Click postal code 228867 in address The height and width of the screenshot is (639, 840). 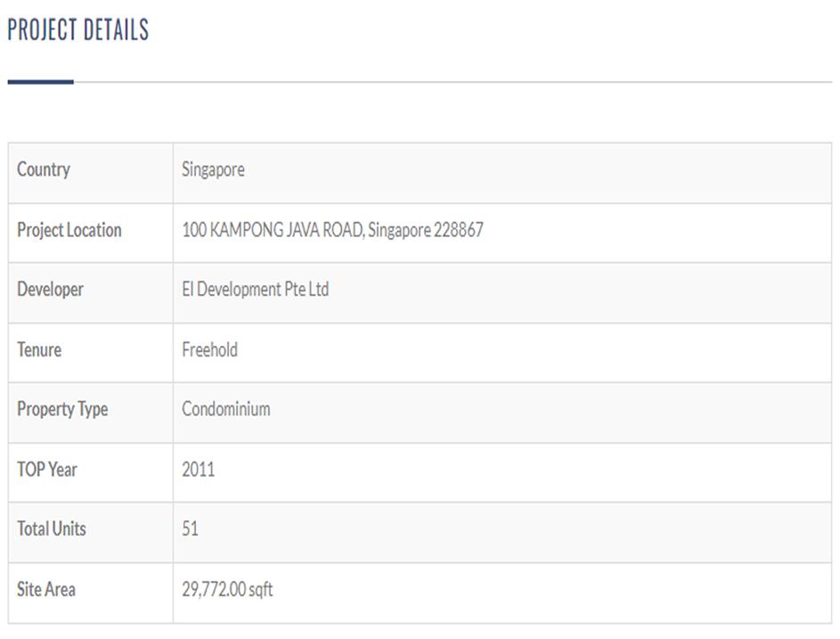[459, 230]
